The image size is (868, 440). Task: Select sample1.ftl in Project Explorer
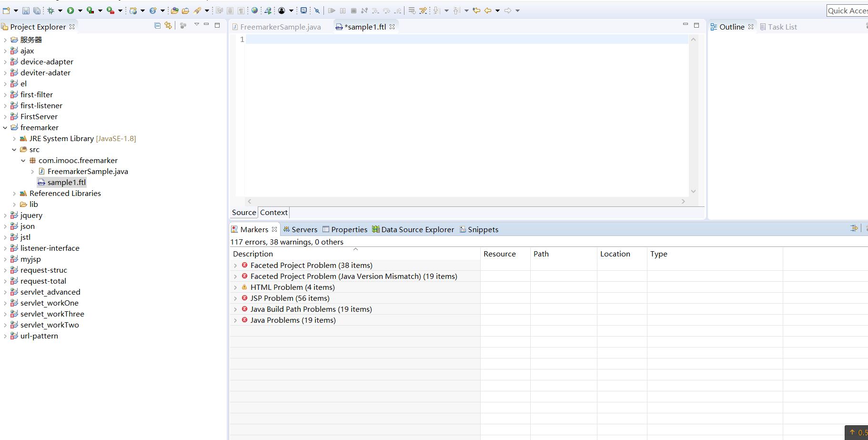pos(62,183)
